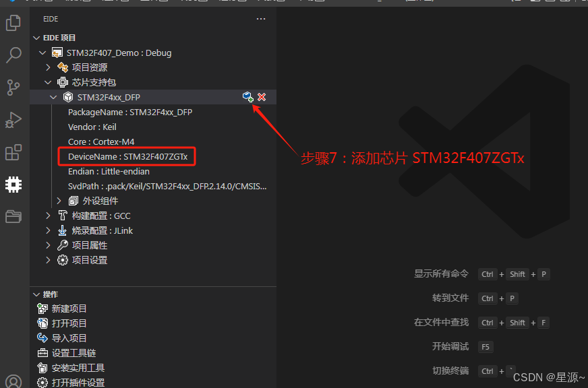
Task: Click the 项目资源 resources icon
Action: [63, 67]
